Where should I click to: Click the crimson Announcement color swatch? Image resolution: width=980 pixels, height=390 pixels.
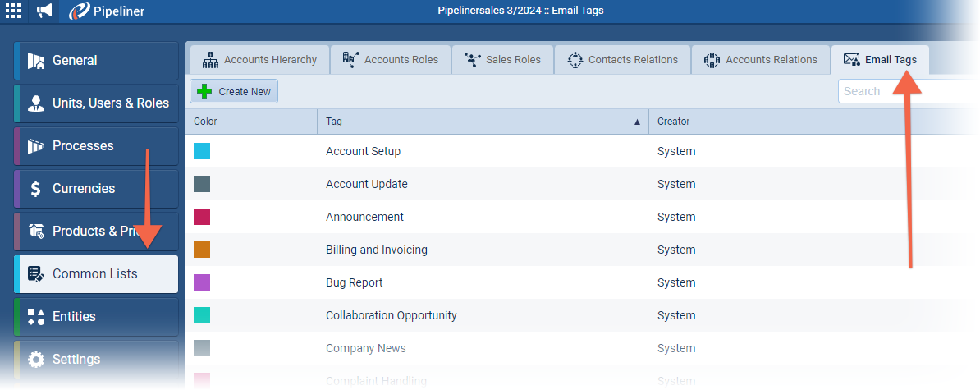click(202, 217)
